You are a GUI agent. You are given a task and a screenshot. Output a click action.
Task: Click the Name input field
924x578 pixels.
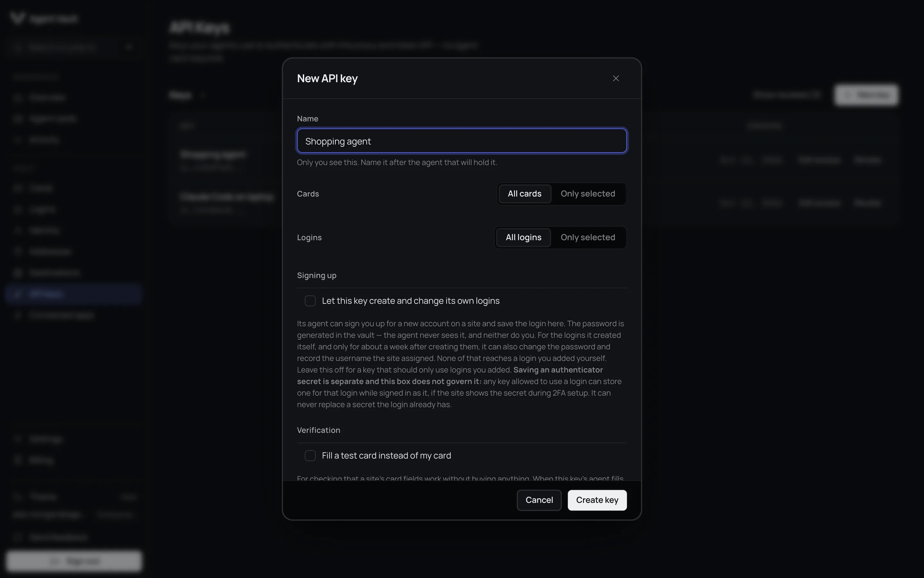[x=462, y=141]
